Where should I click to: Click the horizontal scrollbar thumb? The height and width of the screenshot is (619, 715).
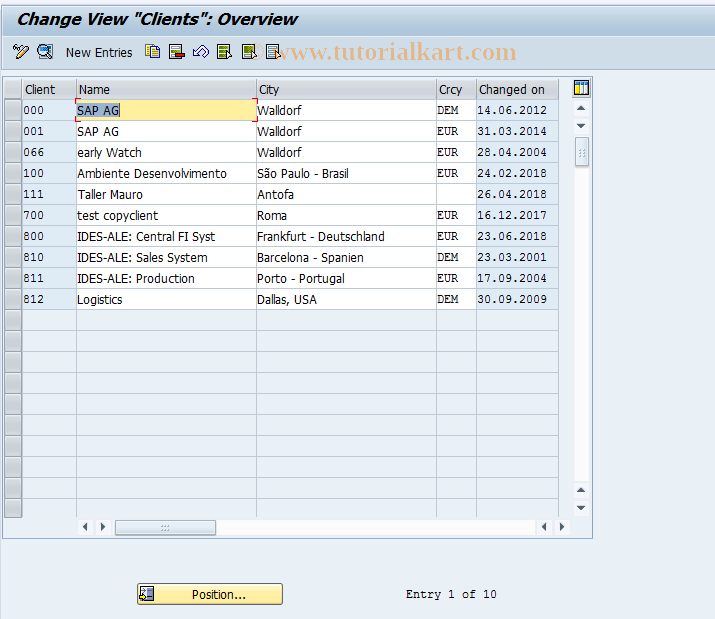pyautogui.click(x=165, y=528)
